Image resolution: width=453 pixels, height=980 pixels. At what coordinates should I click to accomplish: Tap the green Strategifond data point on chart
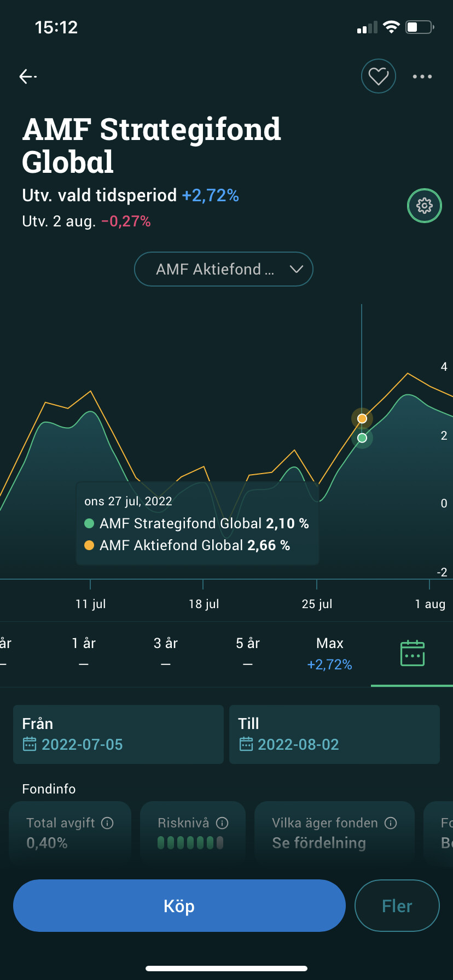click(362, 438)
